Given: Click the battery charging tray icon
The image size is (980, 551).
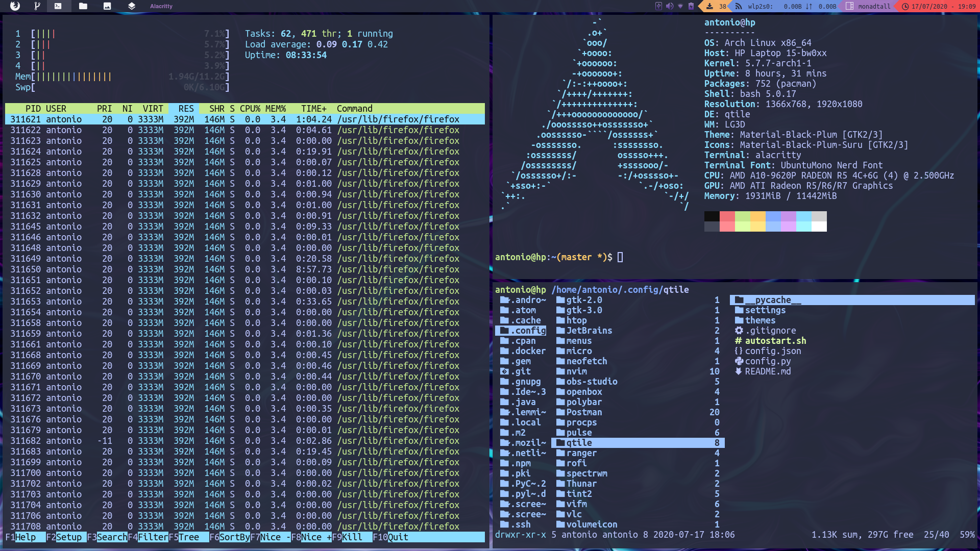Looking at the screenshot, I should [691, 6].
